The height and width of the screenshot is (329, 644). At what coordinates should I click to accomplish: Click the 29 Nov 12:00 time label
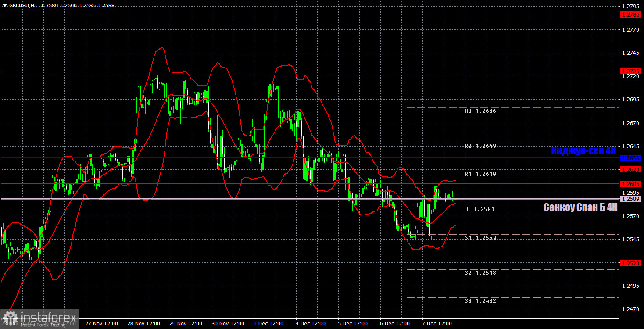click(186, 324)
